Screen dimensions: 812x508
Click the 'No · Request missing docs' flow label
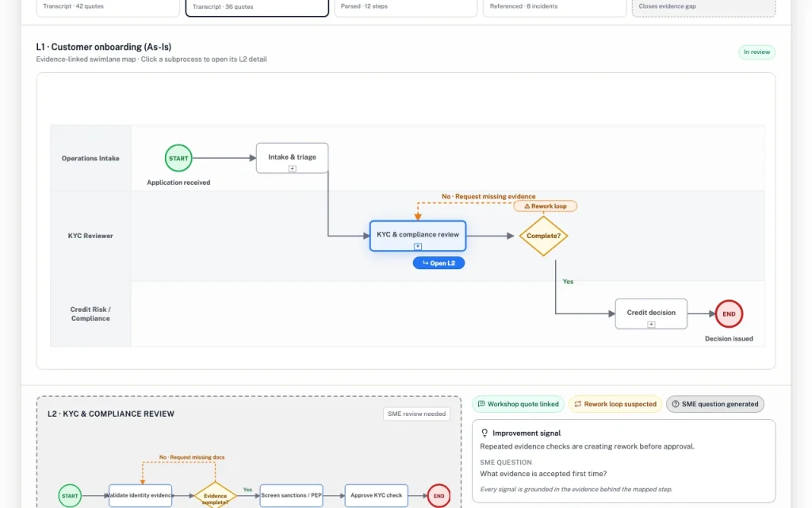[192, 457]
